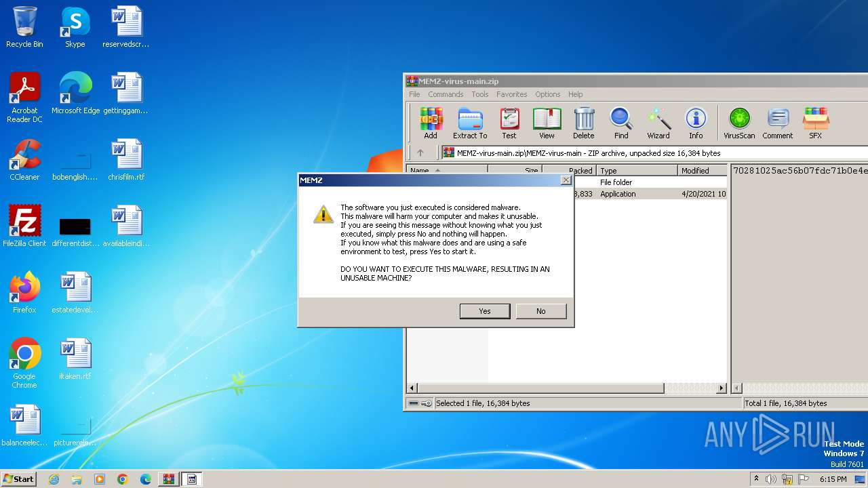Open the Tools menu in WinRAR

click(x=480, y=94)
